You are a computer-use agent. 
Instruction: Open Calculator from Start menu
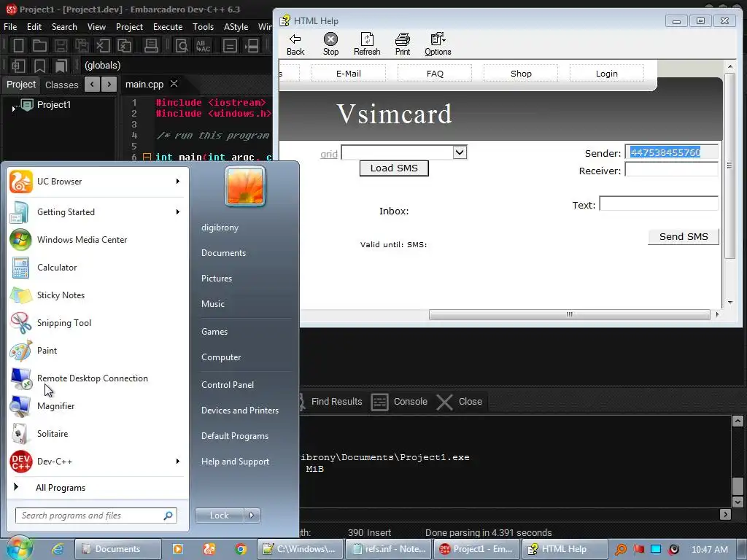tap(96, 268)
